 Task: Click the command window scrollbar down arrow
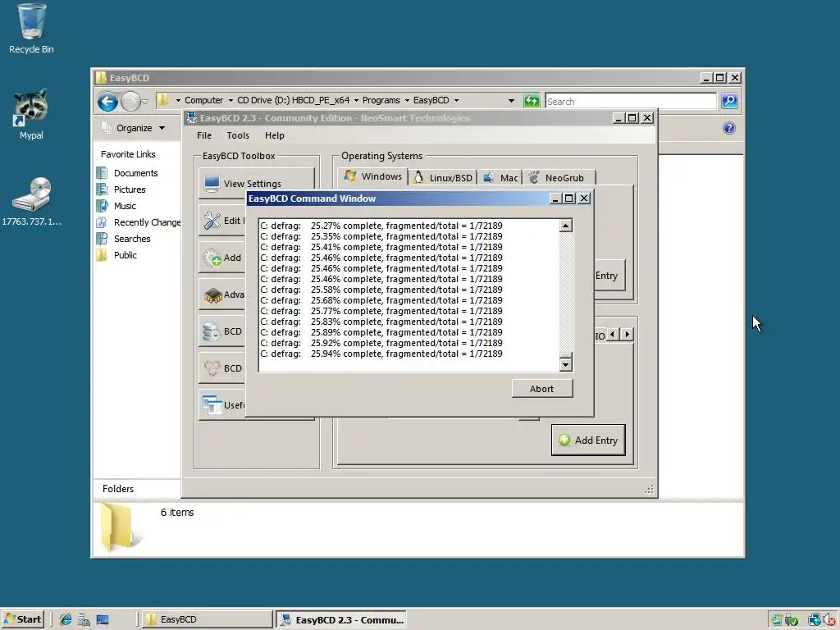[565, 365]
